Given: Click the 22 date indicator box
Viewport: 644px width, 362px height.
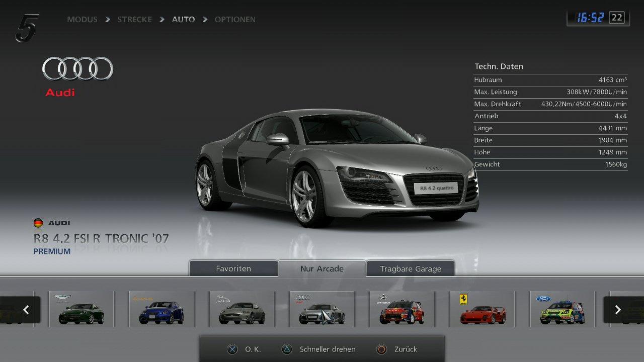Looking at the screenshot, I should [617, 18].
